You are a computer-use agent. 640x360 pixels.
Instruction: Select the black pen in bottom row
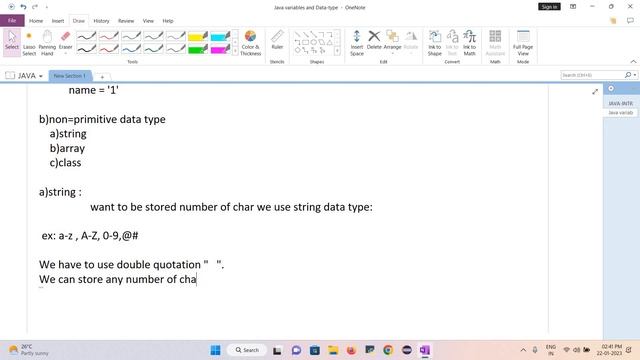pyautogui.click(x=87, y=49)
